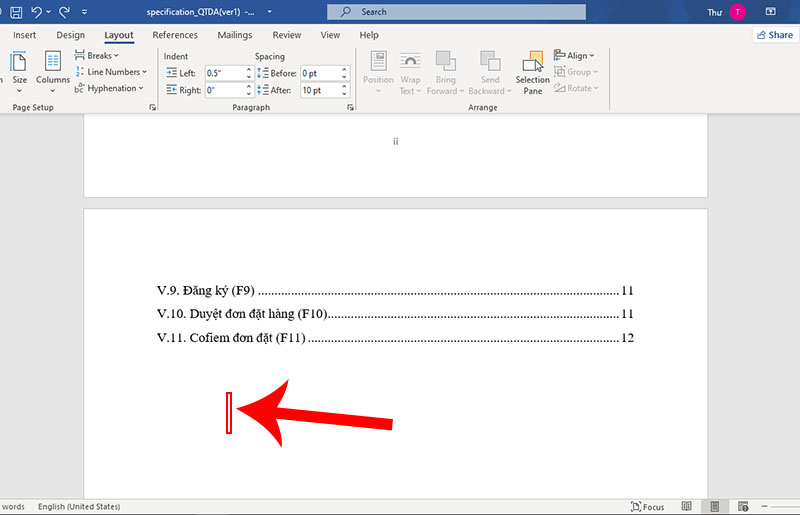The image size is (800, 515).
Task: Expand the document title dropdown arrow
Action: (269, 12)
